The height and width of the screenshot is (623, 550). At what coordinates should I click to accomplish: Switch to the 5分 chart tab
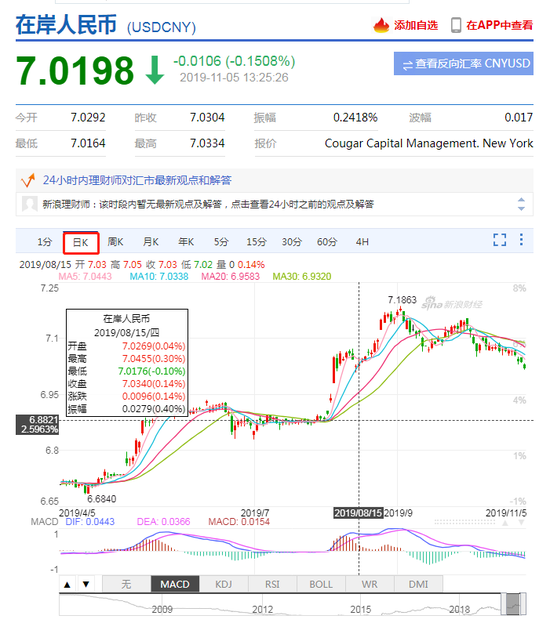click(221, 242)
